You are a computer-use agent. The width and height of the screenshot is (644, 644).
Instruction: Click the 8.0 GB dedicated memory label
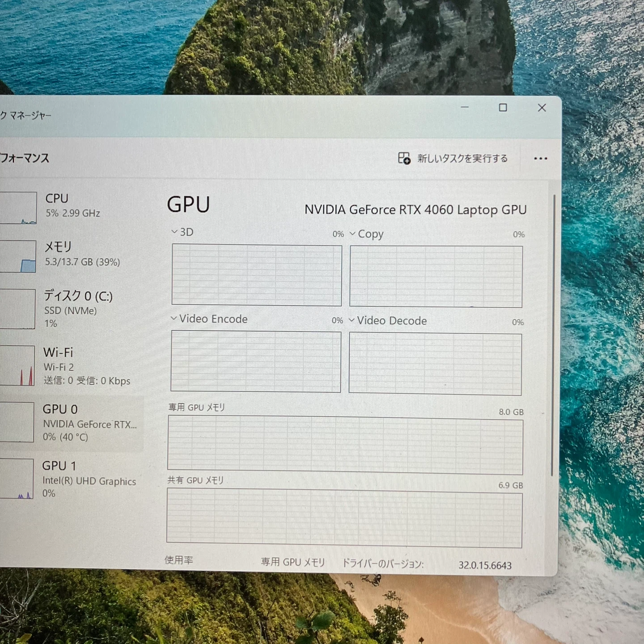(511, 412)
